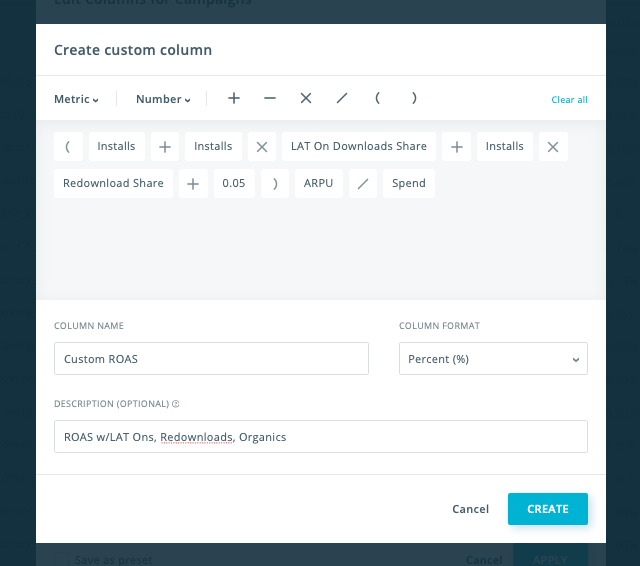Open the Metric dropdown
This screenshot has height=566, width=640.
pos(76,99)
